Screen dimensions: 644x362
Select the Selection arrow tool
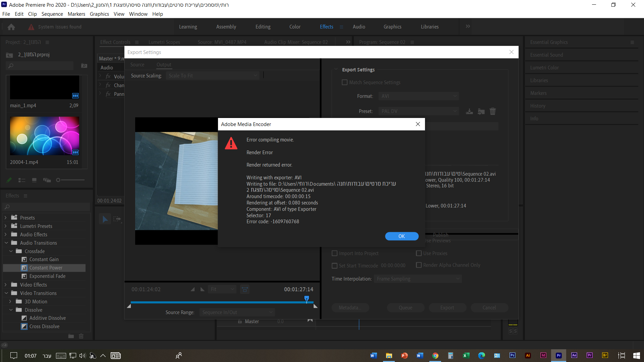(x=105, y=219)
